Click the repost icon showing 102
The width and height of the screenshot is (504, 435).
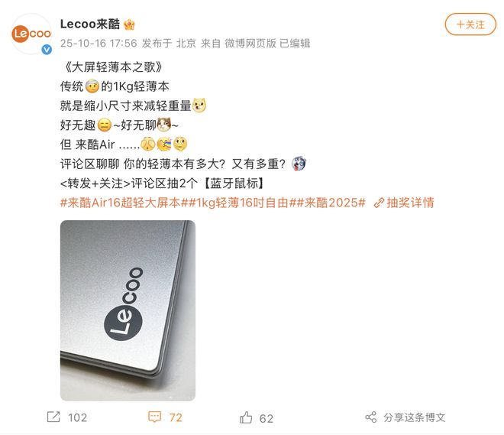tap(53, 417)
